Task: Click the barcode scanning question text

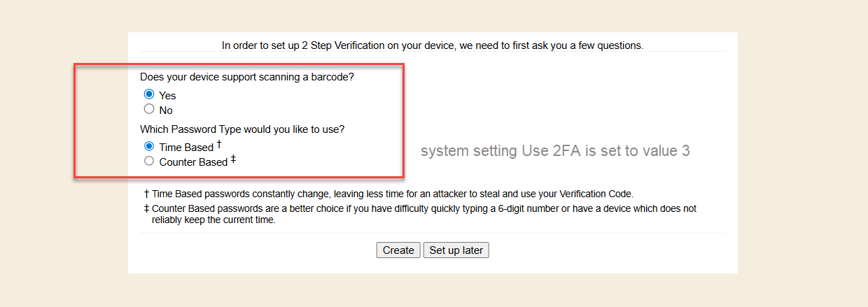Action: [x=247, y=77]
